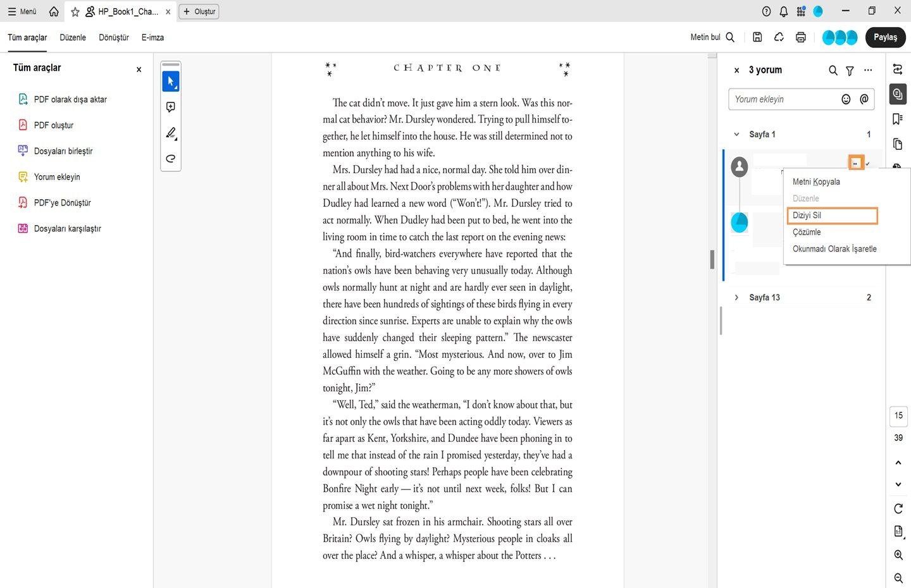
Task: Print the document with the printer icon
Action: point(801,37)
